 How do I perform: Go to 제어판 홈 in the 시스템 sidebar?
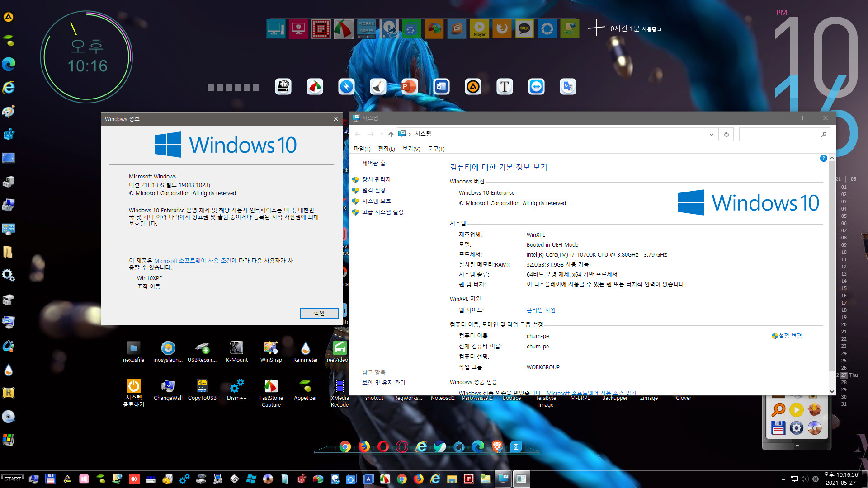(373, 163)
